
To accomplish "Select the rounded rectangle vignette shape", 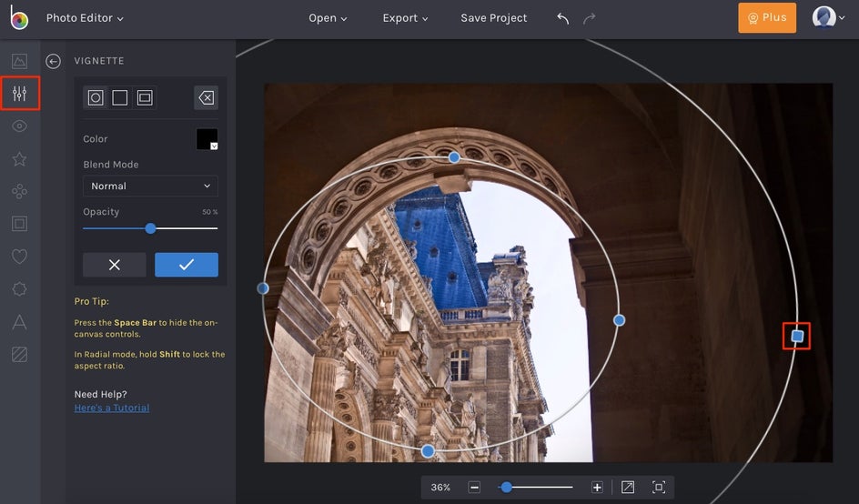I will click(145, 97).
